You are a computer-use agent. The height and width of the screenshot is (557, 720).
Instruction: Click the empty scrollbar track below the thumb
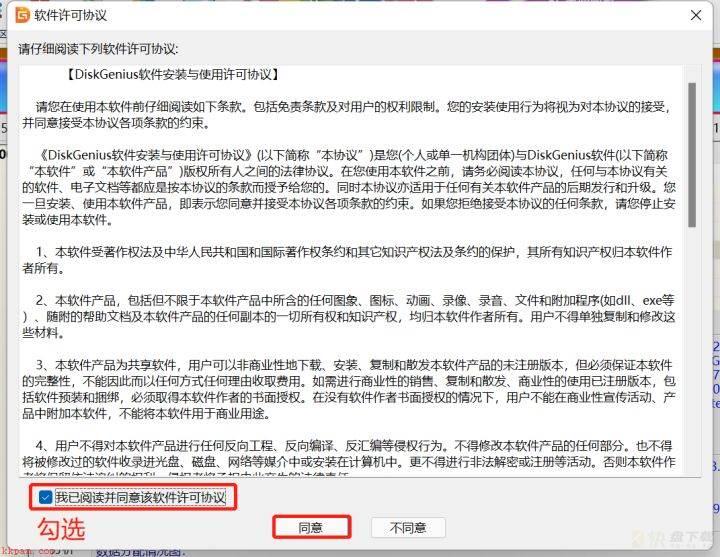tap(692, 349)
